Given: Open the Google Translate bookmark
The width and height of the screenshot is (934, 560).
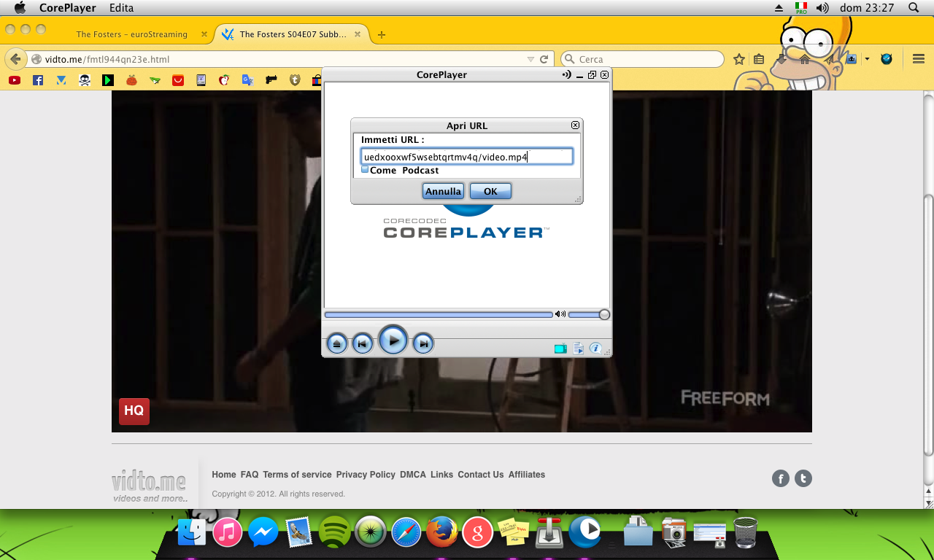Looking at the screenshot, I should pos(248,80).
